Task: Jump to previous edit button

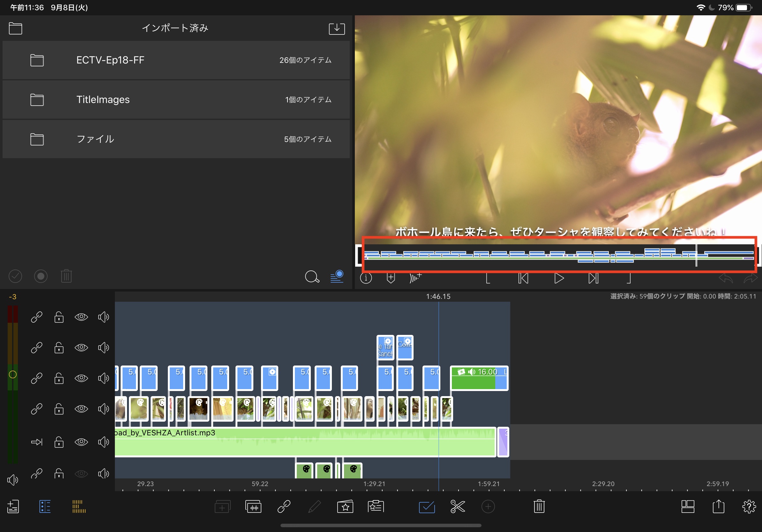Action: tap(523, 278)
